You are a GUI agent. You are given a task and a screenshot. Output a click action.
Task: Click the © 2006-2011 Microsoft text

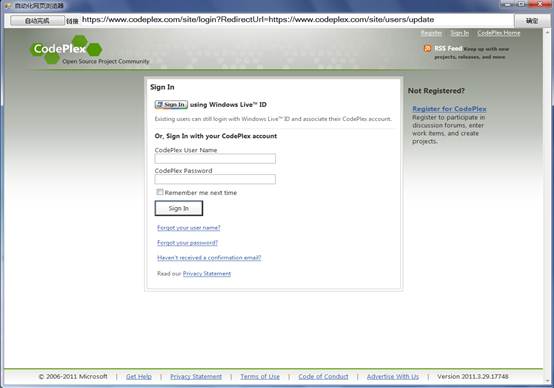73,377
